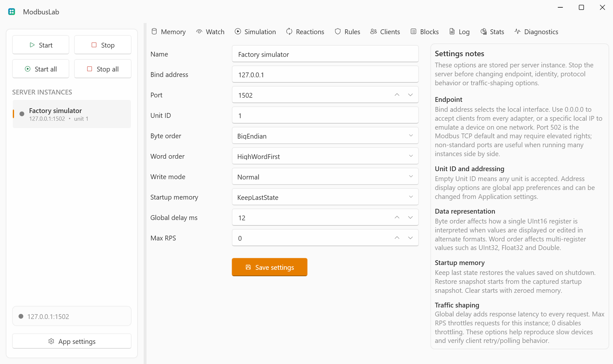Select the Factory simulator server instance
The image size is (613, 364).
(72, 114)
